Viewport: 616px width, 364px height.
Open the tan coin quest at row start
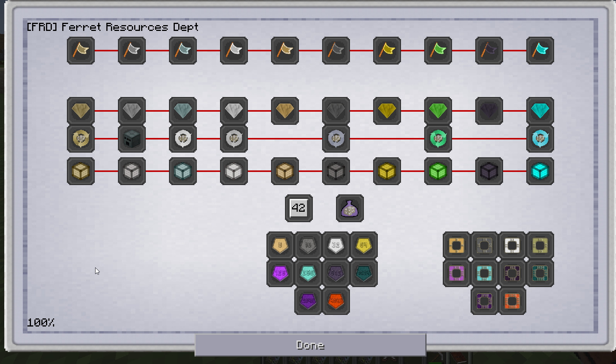[81, 139]
